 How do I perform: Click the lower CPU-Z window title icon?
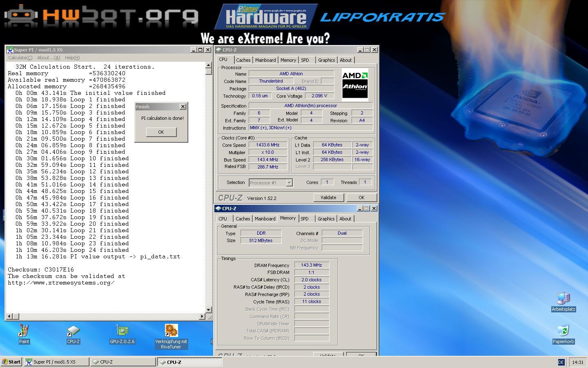pos(218,209)
